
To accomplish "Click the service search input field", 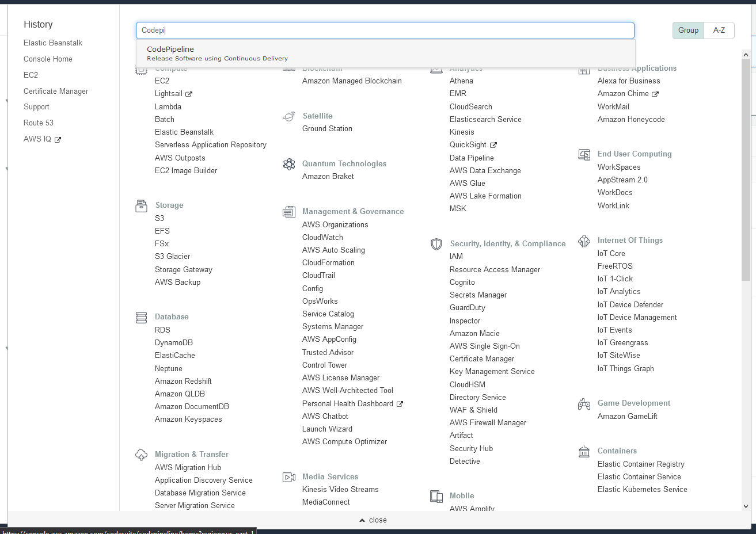I will pyautogui.click(x=385, y=30).
